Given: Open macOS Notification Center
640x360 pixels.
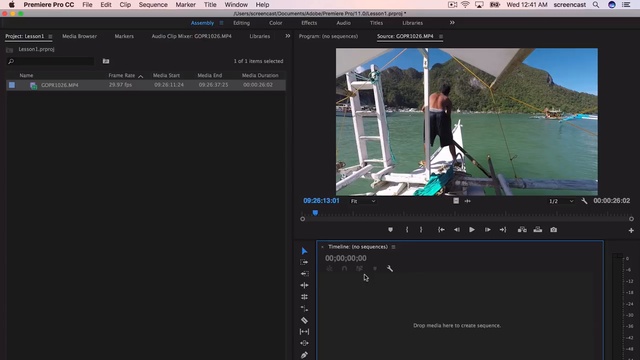Looking at the screenshot, I should coord(626,5).
